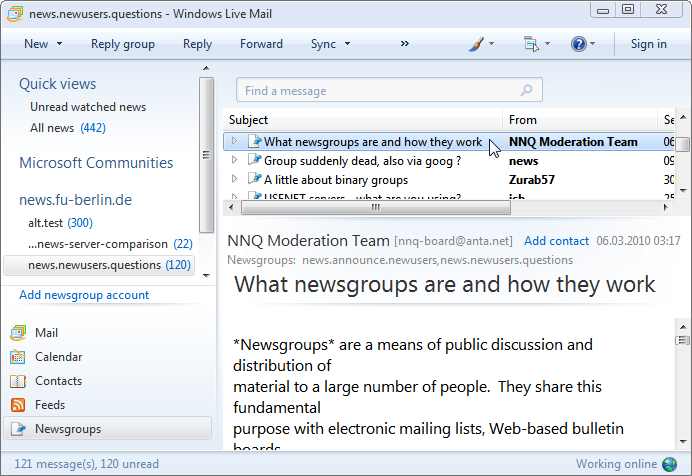Click the search magnifier icon
This screenshot has height=476, width=692.
[527, 90]
